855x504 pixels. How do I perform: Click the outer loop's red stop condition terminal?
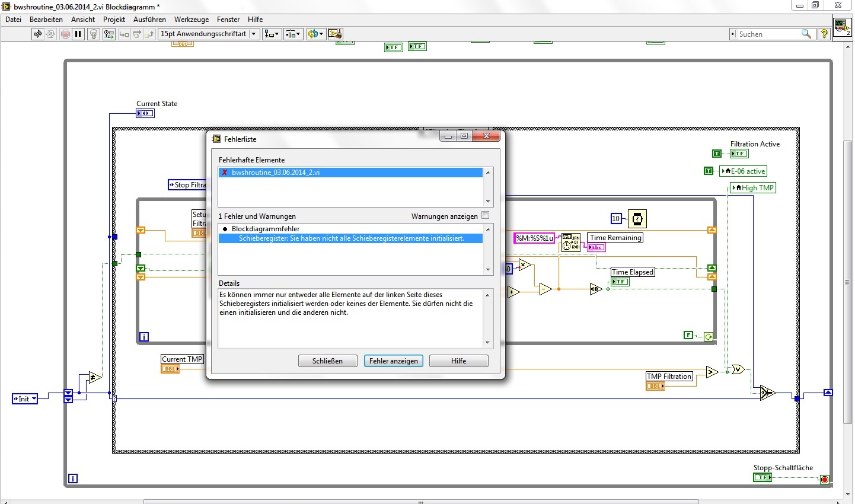[824, 479]
